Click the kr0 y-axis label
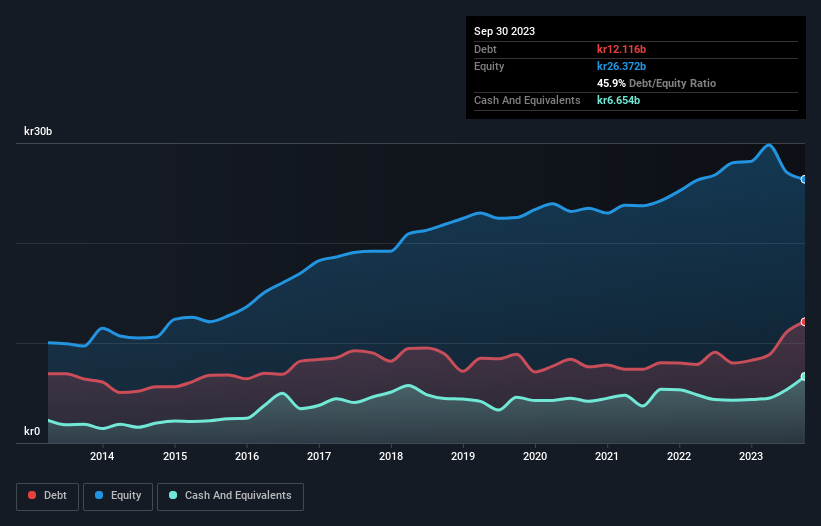 [32, 432]
